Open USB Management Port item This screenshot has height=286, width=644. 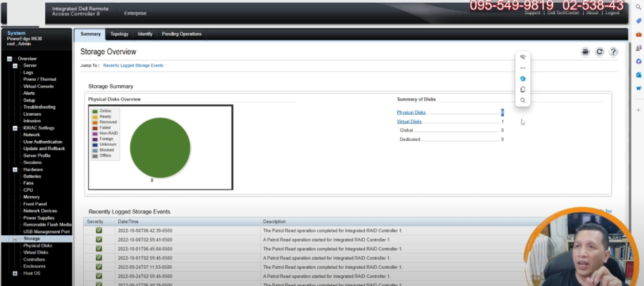click(x=47, y=232)
